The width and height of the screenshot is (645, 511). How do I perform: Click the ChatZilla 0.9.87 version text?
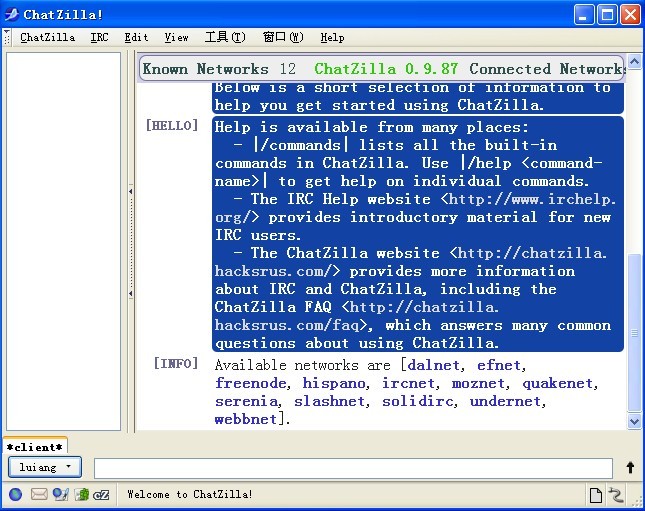click(386, 69)
